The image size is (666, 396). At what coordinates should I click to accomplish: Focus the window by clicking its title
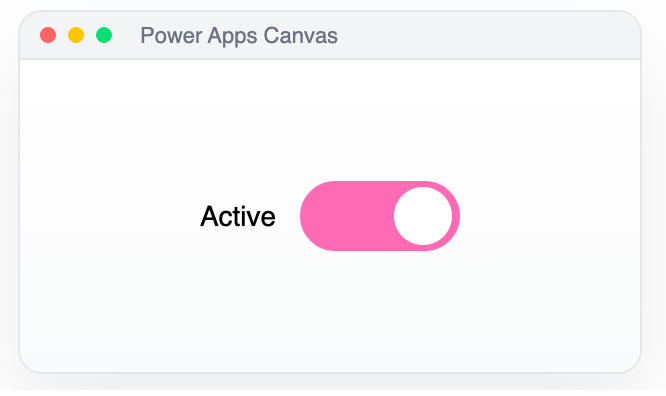tap(239, 35)
